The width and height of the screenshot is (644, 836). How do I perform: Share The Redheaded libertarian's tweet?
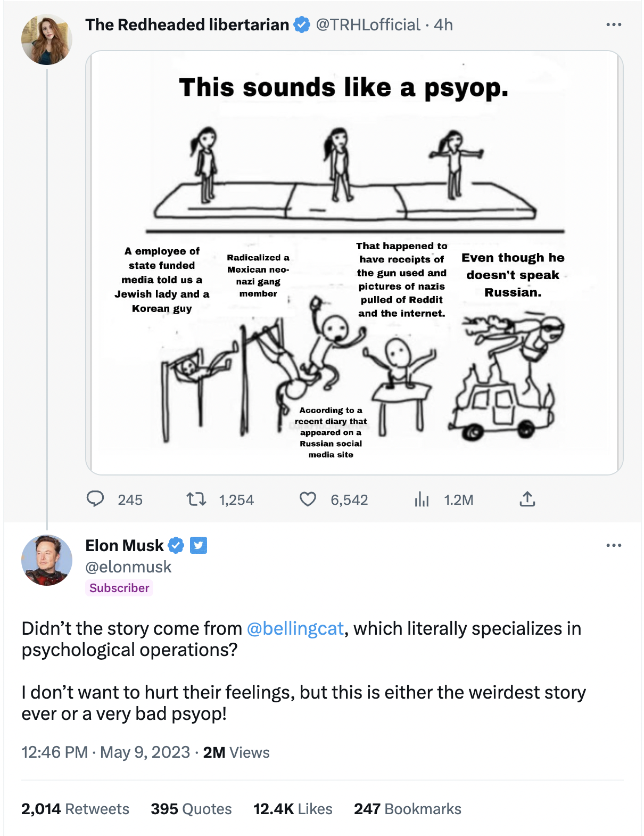527,499
